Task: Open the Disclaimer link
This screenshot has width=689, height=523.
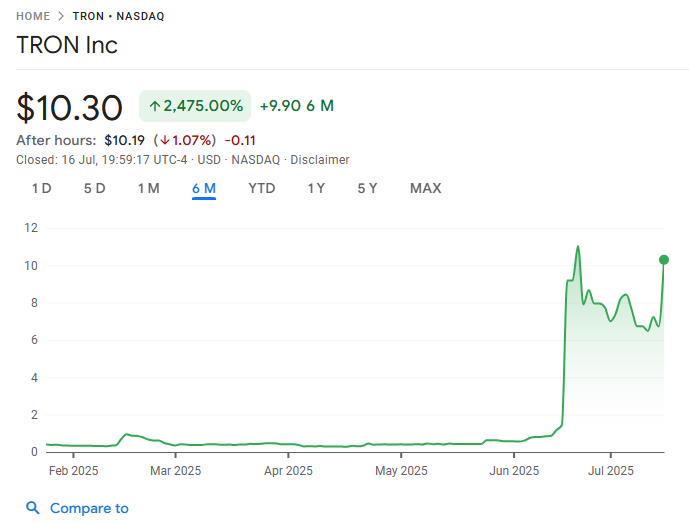Action: click(x=320, y=160)
